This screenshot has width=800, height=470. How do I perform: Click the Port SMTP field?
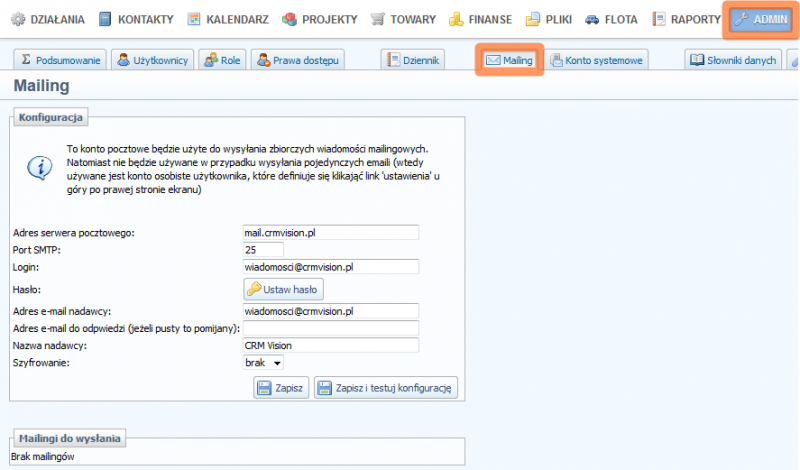click(263, 250)
